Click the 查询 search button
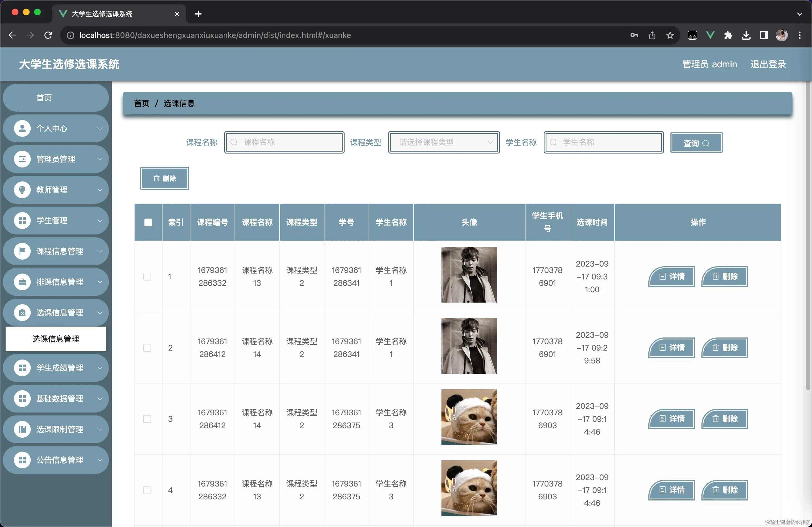Screen dimensions: 812x527 (696, 143)
